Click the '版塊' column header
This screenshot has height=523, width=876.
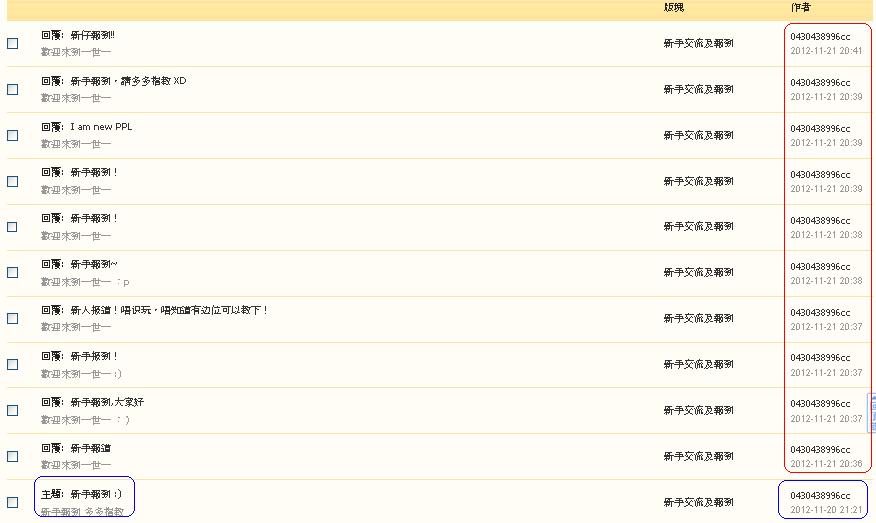[674, 7]
